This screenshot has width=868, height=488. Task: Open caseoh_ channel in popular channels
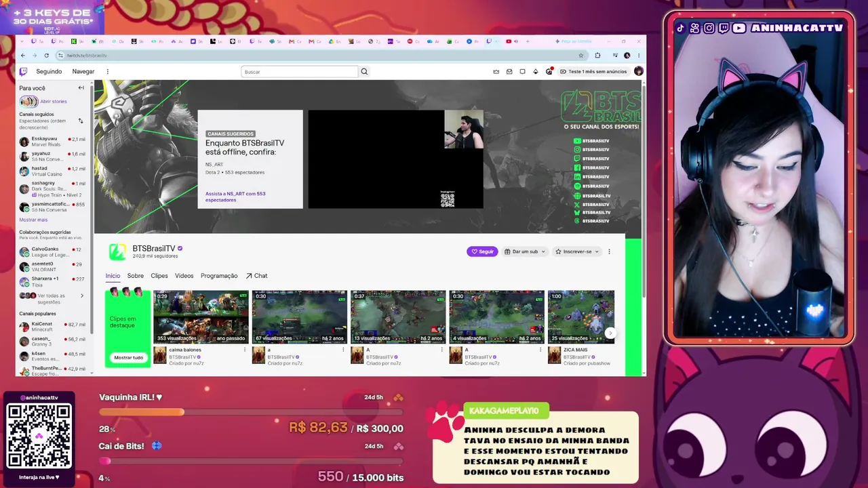click(53, 342)
